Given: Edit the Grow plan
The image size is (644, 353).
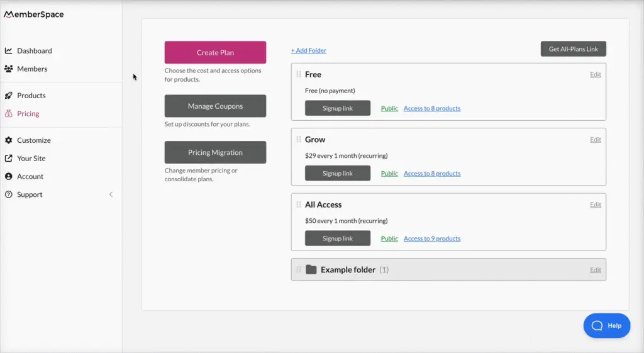Looking at the screenshot, I should tap(595, 140).
